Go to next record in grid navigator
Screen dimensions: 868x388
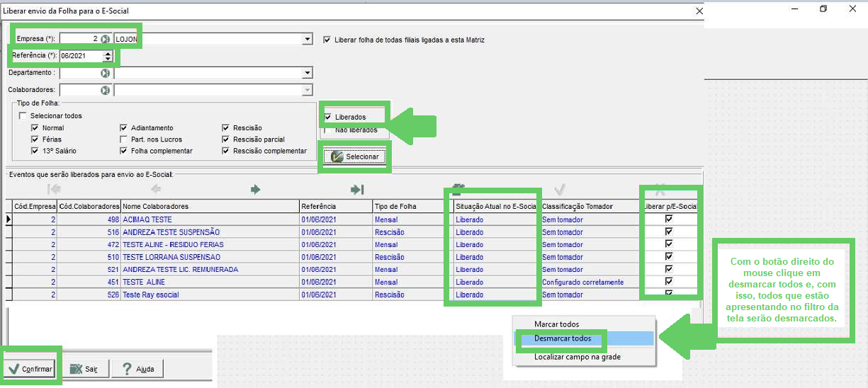(256, 189)
